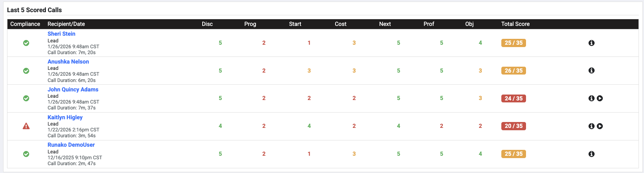The height and width of the screenshot is (173, 644).
Task: Open info icon for Runako DemoUser call
Action: (x=591, y=154)
